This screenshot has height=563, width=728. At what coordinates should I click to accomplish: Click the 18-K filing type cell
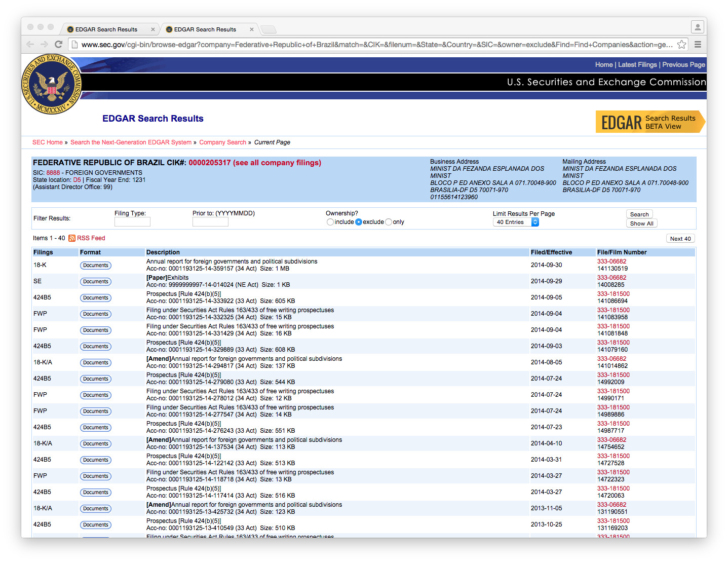click(x=40, y=265)
